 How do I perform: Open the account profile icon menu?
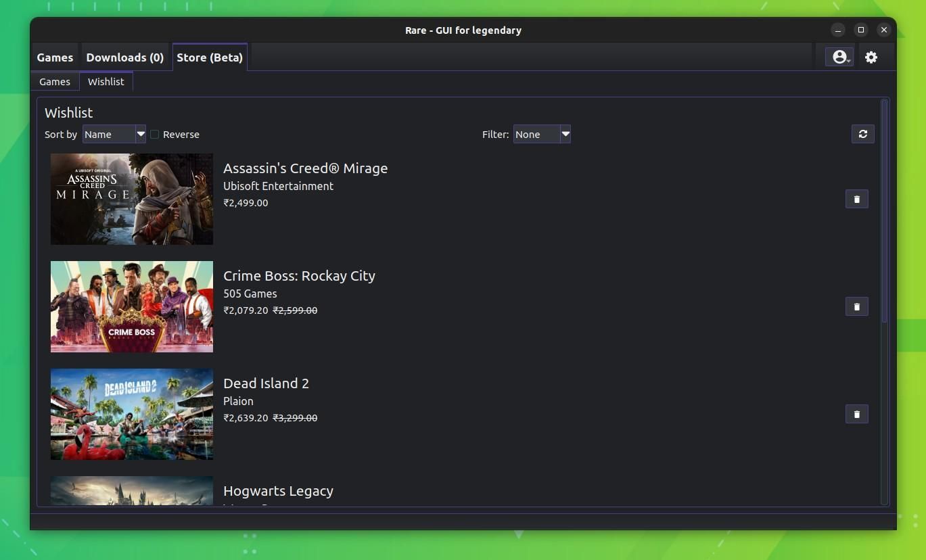pos(839,57)
